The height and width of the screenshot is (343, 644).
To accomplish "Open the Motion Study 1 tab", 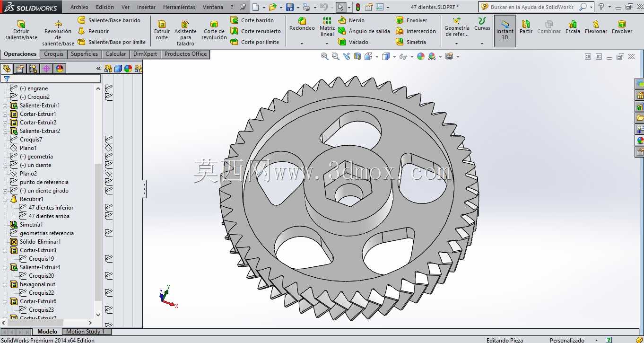I will pyautogui.click(x=86, y=332).
